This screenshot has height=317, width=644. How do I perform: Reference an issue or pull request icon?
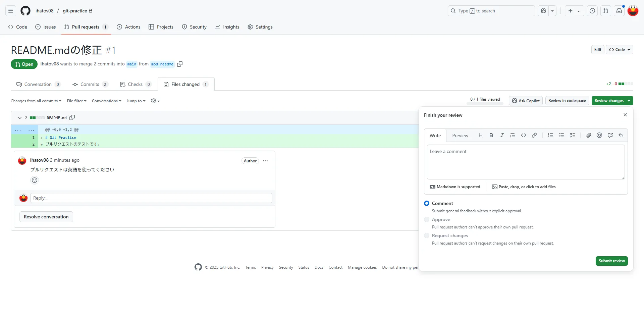(x=610, y=135)
